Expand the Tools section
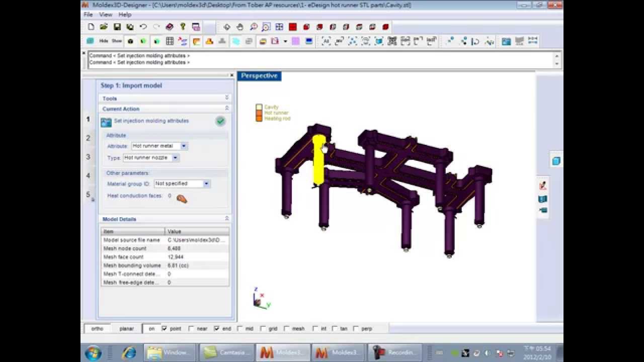The height and width of the screenshot is (362, 644). point(226,98)
